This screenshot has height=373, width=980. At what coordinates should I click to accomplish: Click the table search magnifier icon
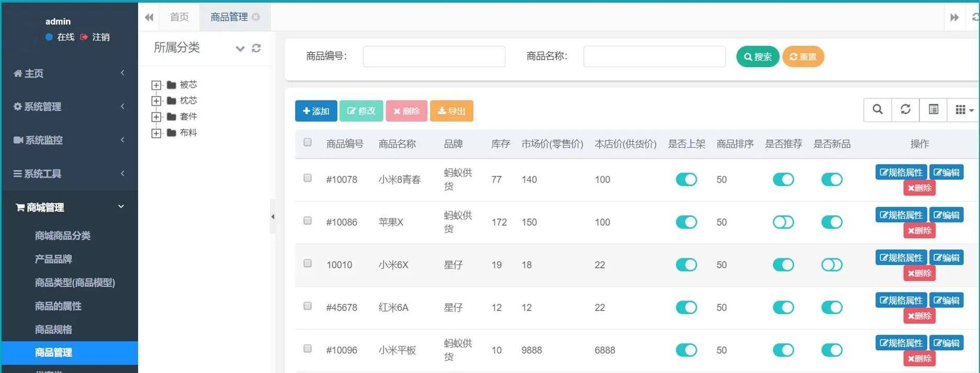point(877,109)
